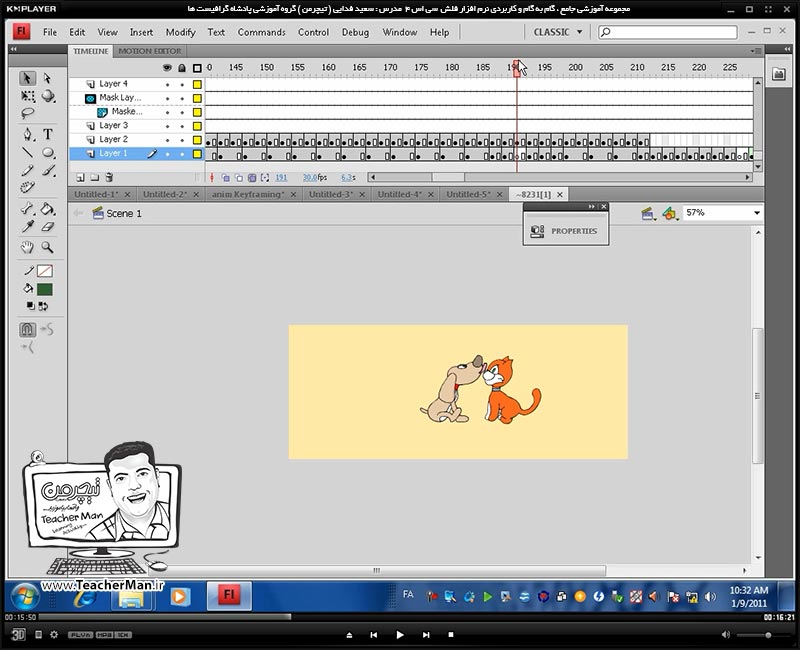Image resolution: width=800 pixels, height=650 pixels.
Task: Click the green fill color swatch
Action: click(45, 290)
